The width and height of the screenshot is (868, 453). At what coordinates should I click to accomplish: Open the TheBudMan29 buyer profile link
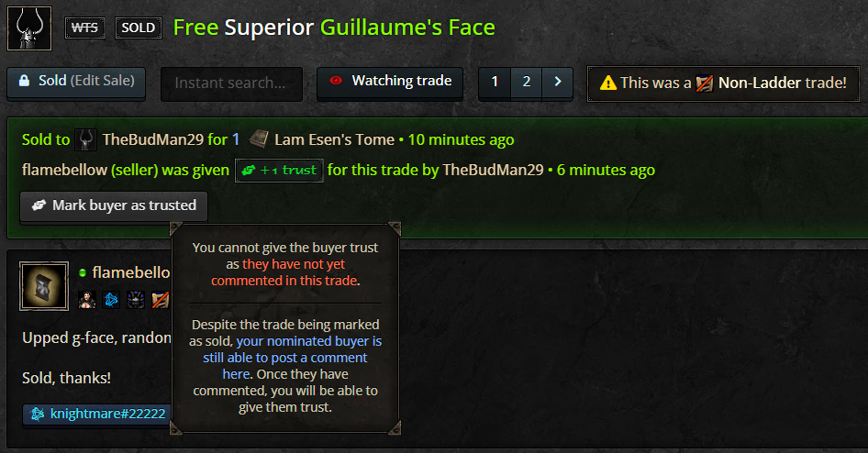[153, 139]
